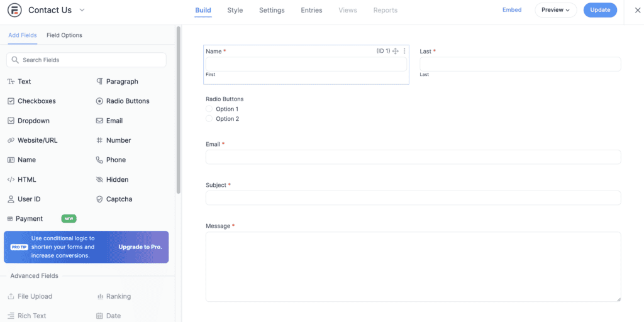Select the Field Options panel tab
This screenshot has width=644, height=322.
[x=65, y=35]
